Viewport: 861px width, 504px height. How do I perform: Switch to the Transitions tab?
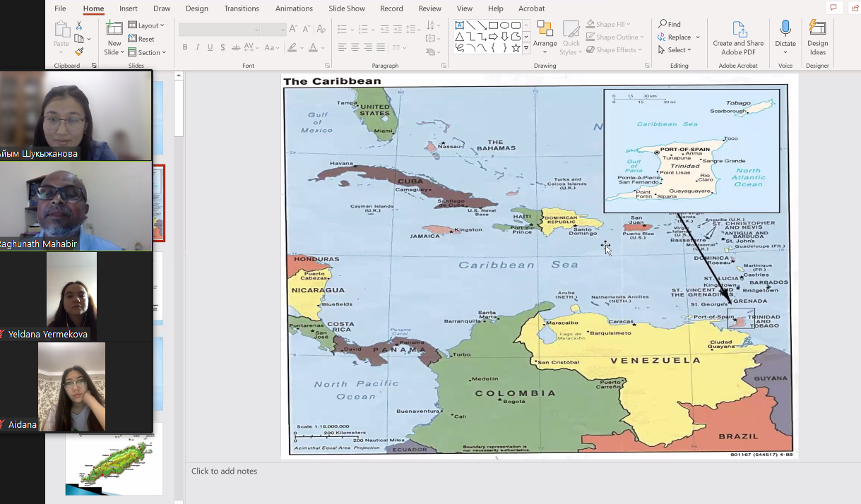242,8
